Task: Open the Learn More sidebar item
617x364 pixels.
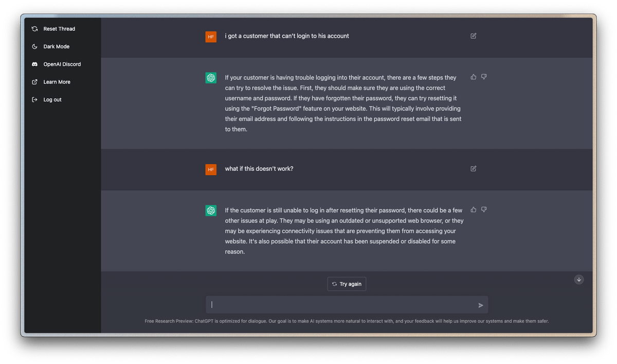Action: [x=57, y=82]
